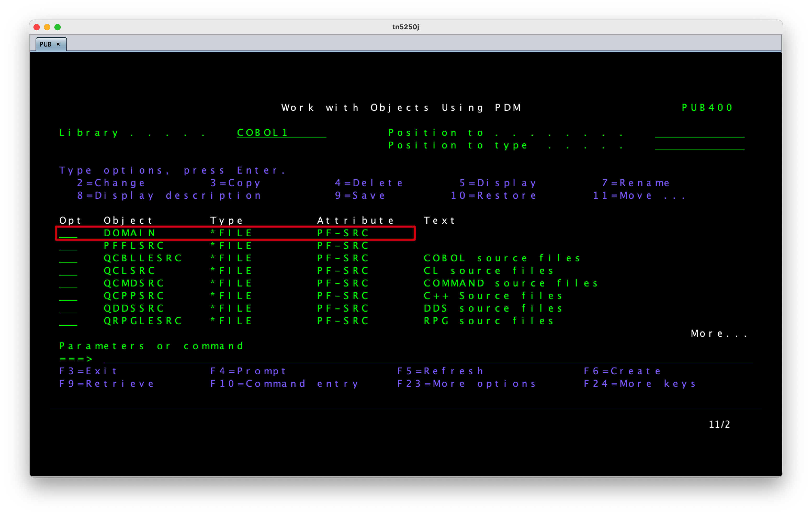Click the *FILE type in QDDSSRC row
The width and height of the screenshot is (812, 516).
[x=231, y=308]
